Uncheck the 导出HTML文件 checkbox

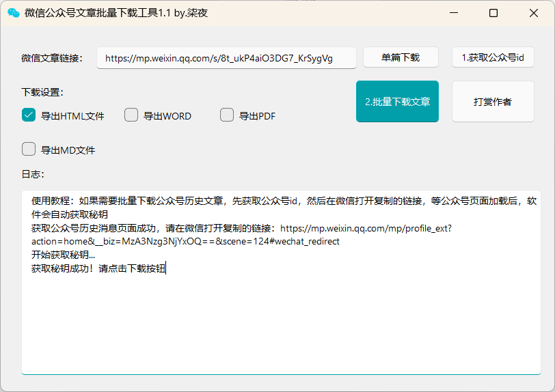coord(29,115)
